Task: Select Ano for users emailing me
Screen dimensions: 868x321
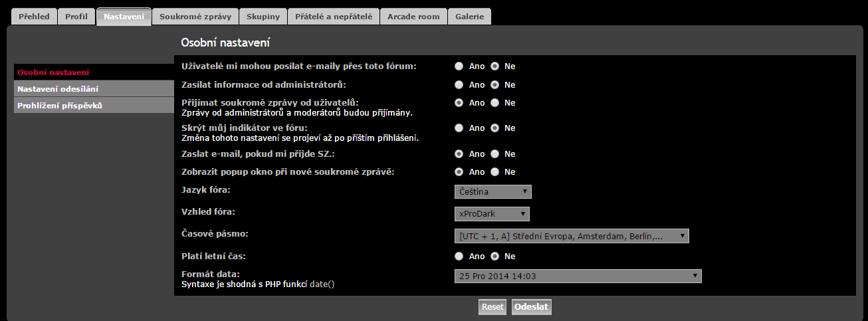Action: pos(459,66)
